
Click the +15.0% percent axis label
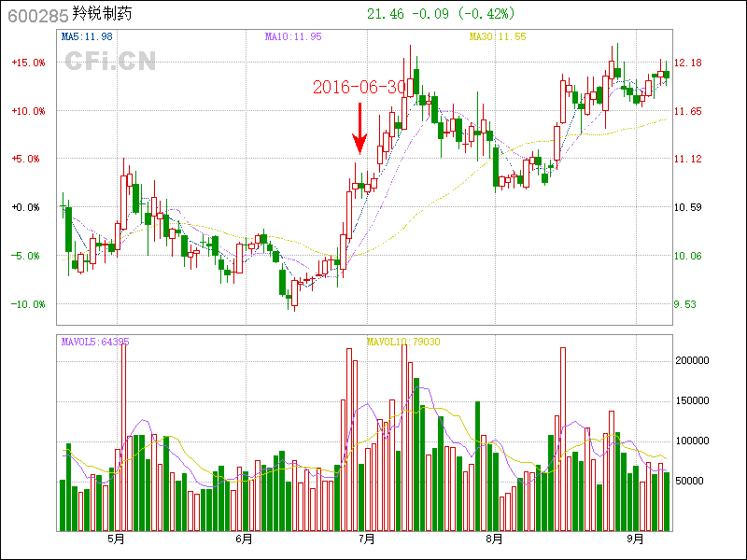tap(28, 63)
